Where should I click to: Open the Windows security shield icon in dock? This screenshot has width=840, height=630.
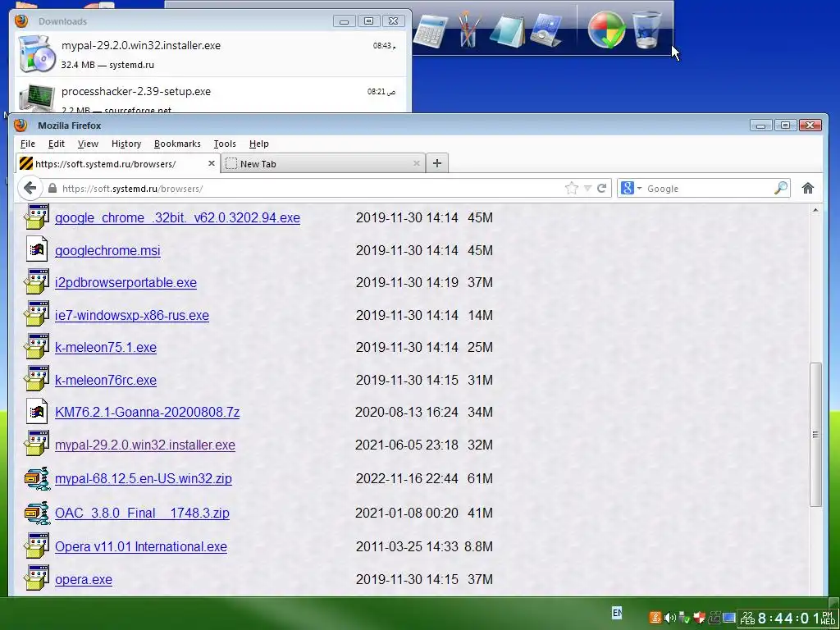click(x=606, y=30)
